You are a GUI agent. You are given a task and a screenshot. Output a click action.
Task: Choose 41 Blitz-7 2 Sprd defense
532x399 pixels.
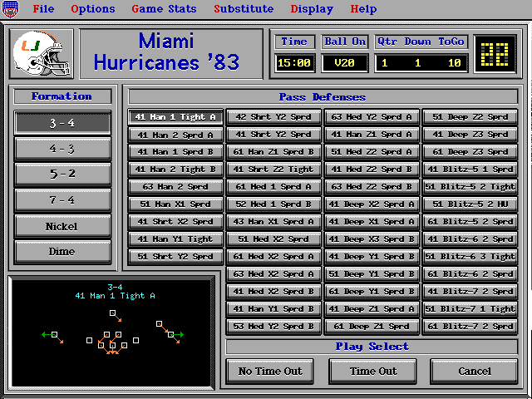pos(470,292)
